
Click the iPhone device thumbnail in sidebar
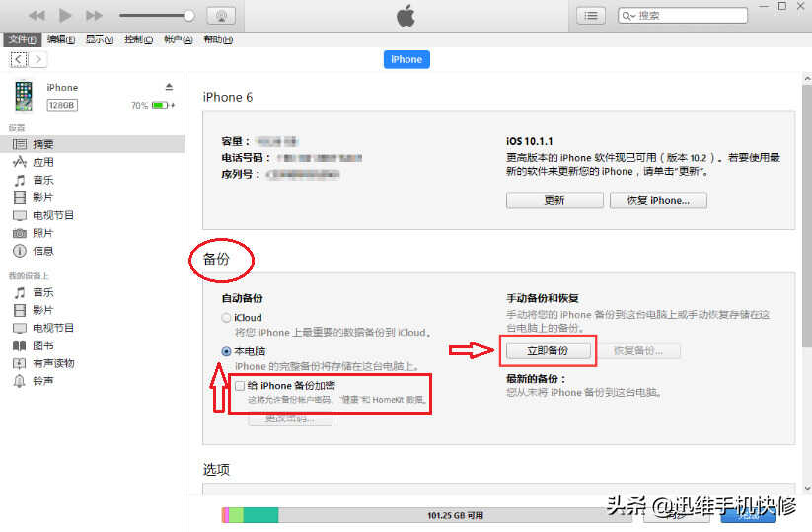(24, 97)
